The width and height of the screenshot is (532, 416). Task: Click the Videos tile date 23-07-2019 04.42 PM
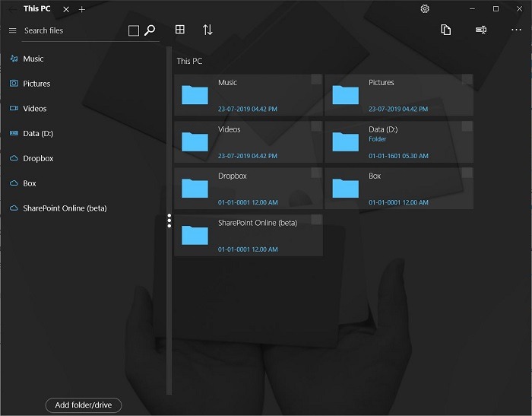tap(247, 156)
